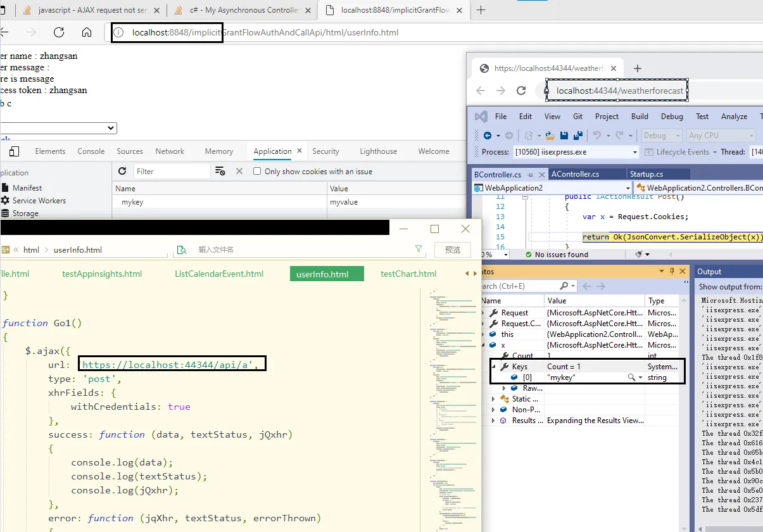Click the cookie Filter input field
763x532 pixels.
[172, 171]
